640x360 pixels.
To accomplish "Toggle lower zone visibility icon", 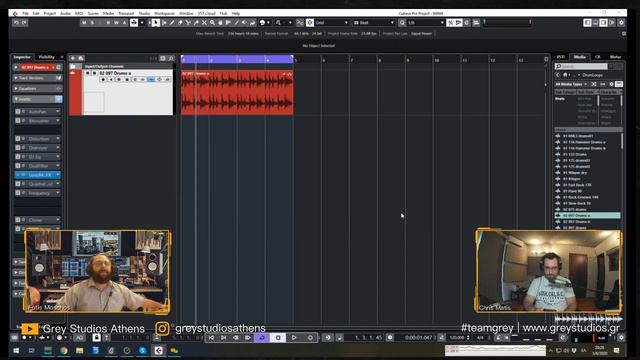I will click(x=596, y=23).
